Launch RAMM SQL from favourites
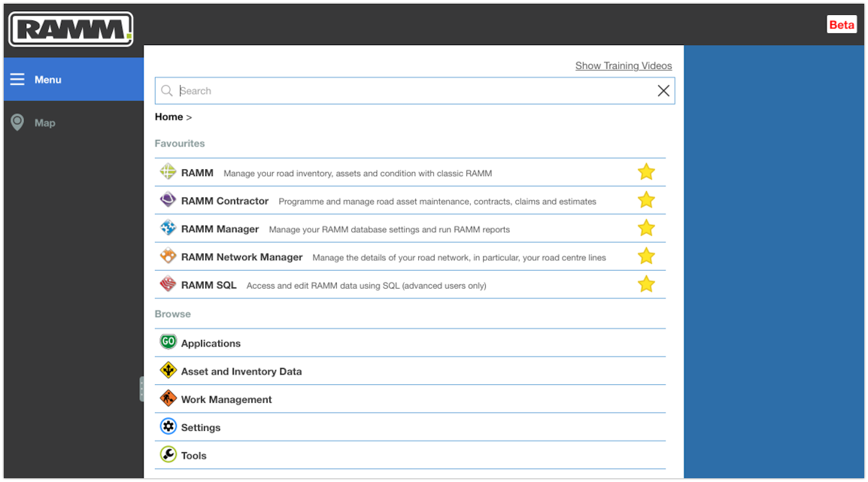Screen dimensions: 868x482 [x=410, y=285]
